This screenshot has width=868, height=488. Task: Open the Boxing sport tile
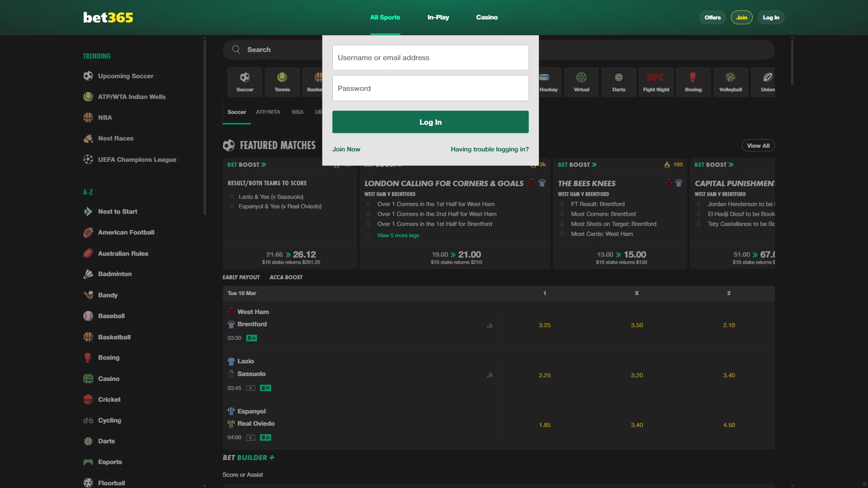(x=693, y=82)
